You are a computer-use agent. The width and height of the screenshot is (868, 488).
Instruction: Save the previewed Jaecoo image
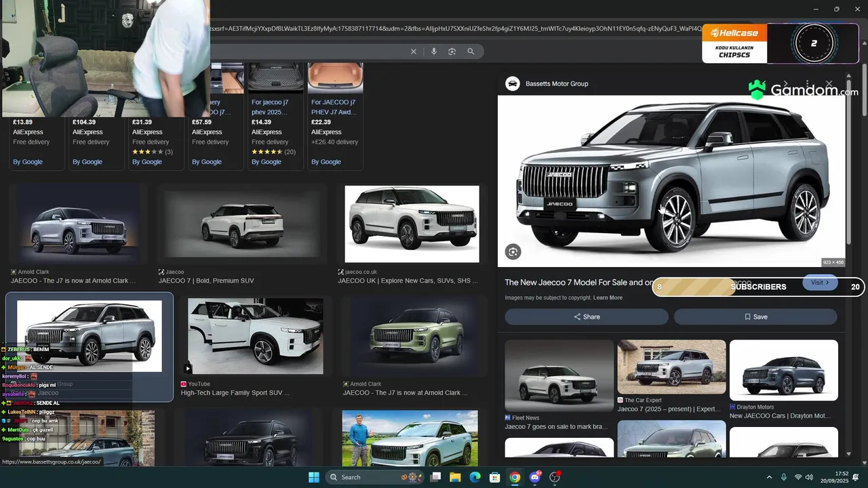point(755,317)
